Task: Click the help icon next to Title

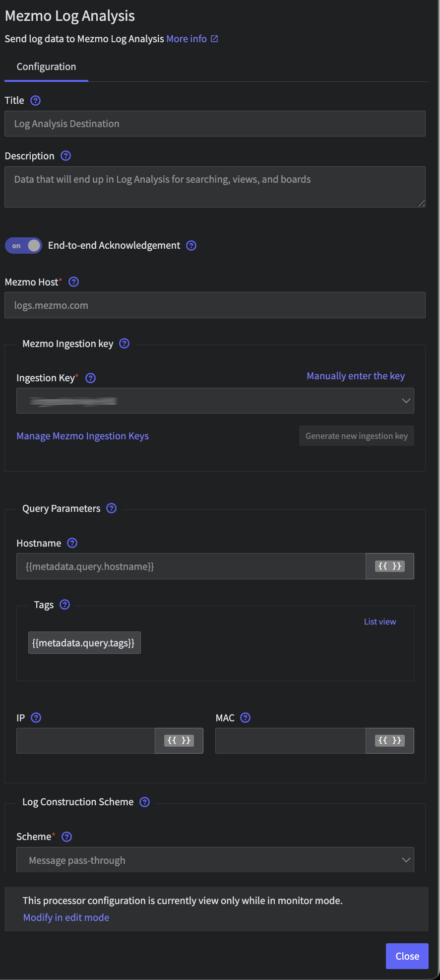Action: point(36,101)
